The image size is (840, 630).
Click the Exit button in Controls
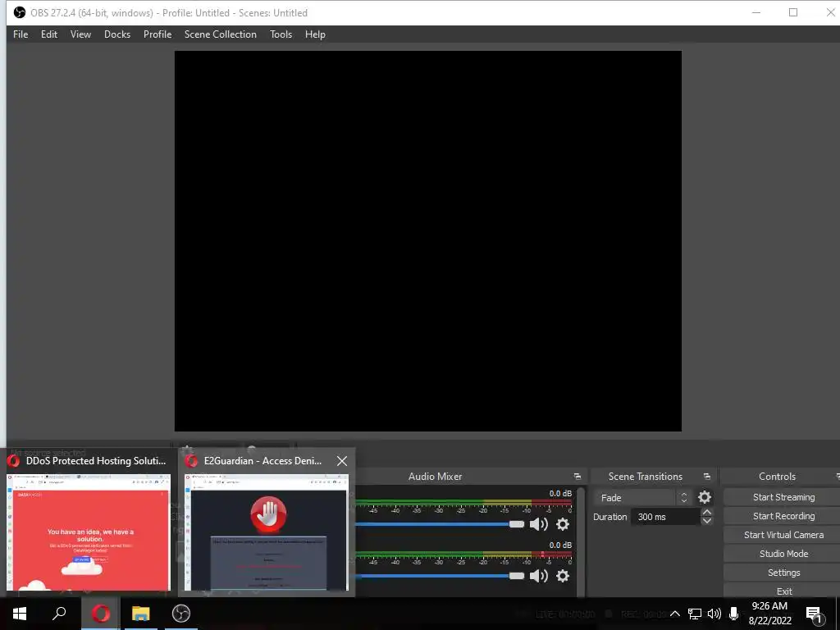coord(783,591)
